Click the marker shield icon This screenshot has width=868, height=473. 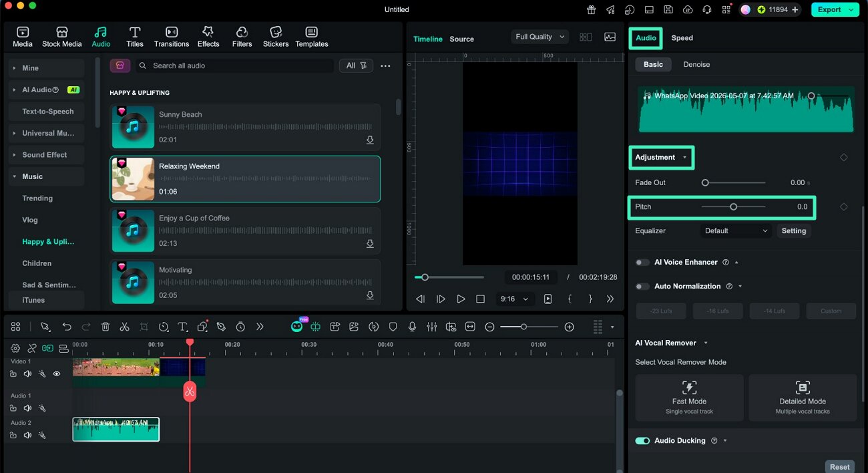point(393,327)
